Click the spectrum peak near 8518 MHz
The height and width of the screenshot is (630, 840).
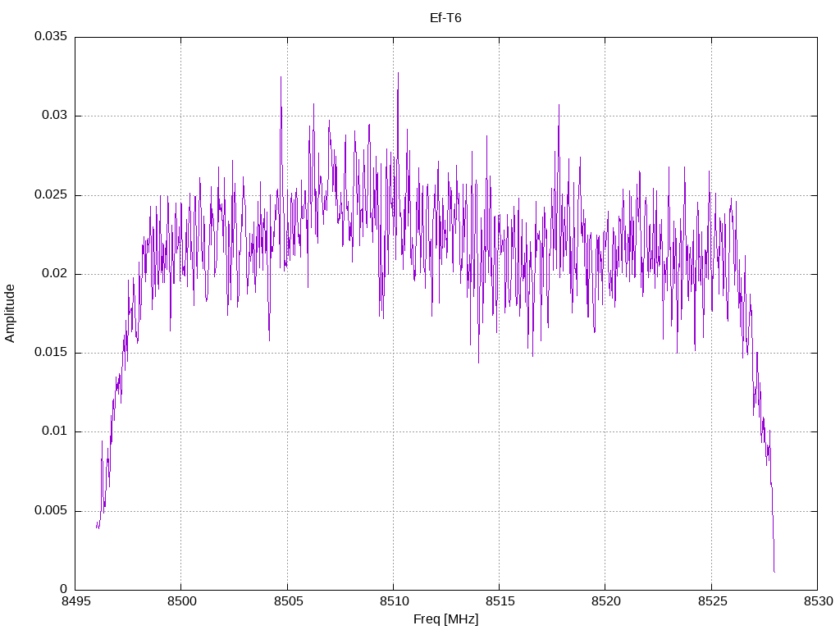[559, 106]
